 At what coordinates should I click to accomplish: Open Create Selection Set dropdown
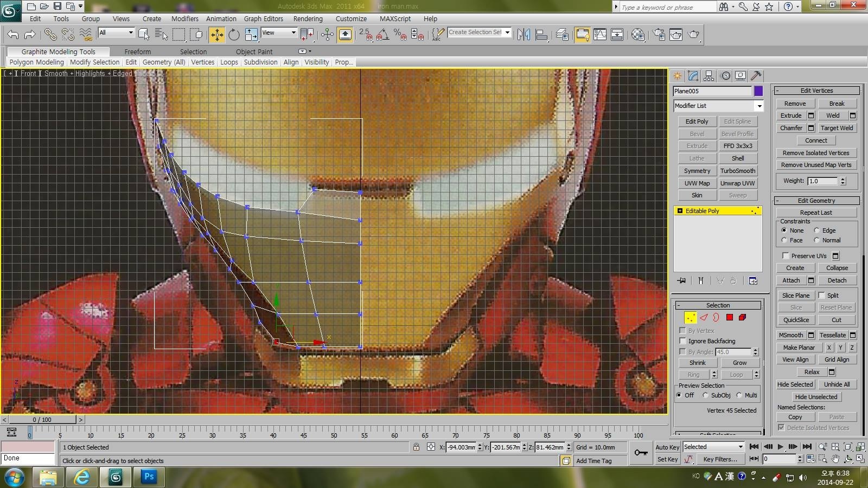[x=507, y=33]
